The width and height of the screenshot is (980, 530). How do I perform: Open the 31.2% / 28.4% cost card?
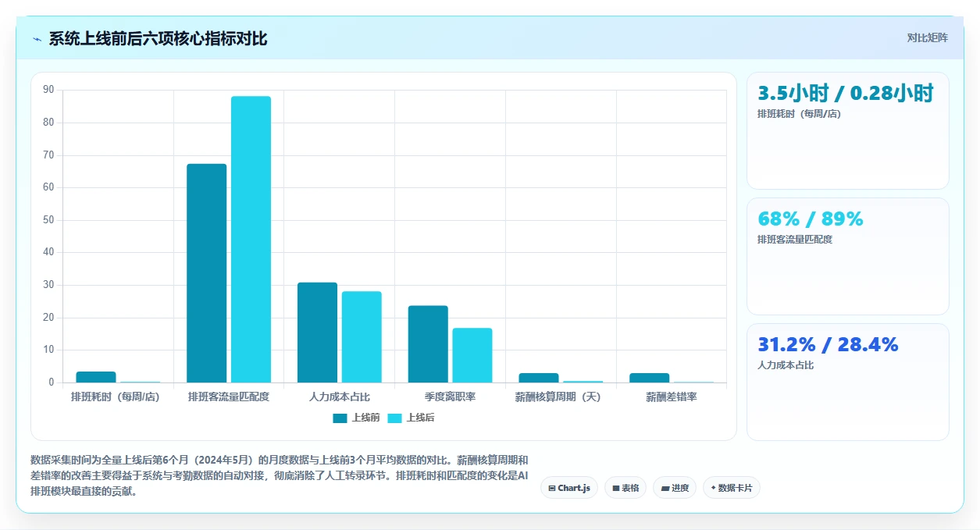[848, 382]
